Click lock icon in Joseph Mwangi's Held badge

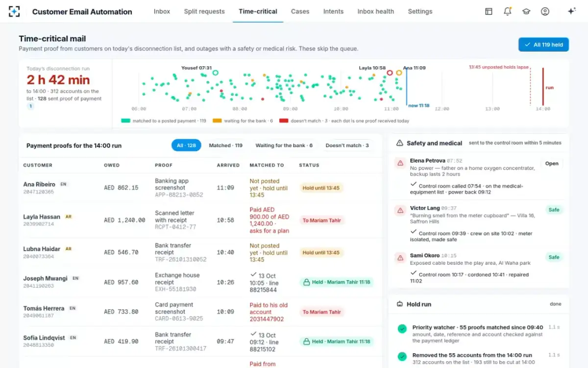[307, 282]
